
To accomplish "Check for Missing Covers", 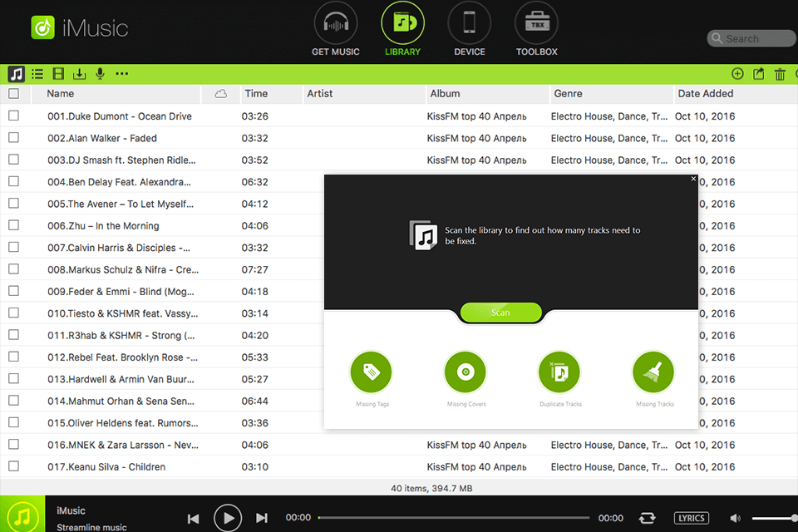I will click(x=465, y=372).
